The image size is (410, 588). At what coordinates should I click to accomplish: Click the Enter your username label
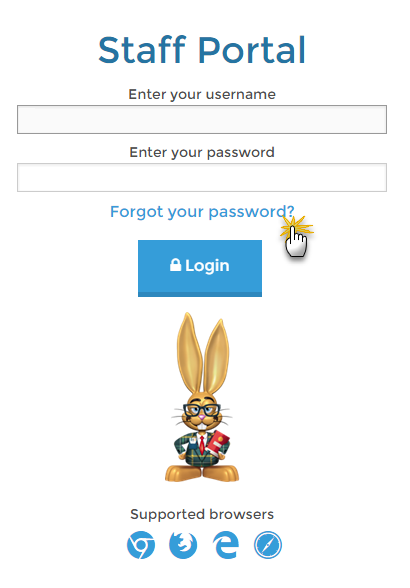tap(202, 94)
